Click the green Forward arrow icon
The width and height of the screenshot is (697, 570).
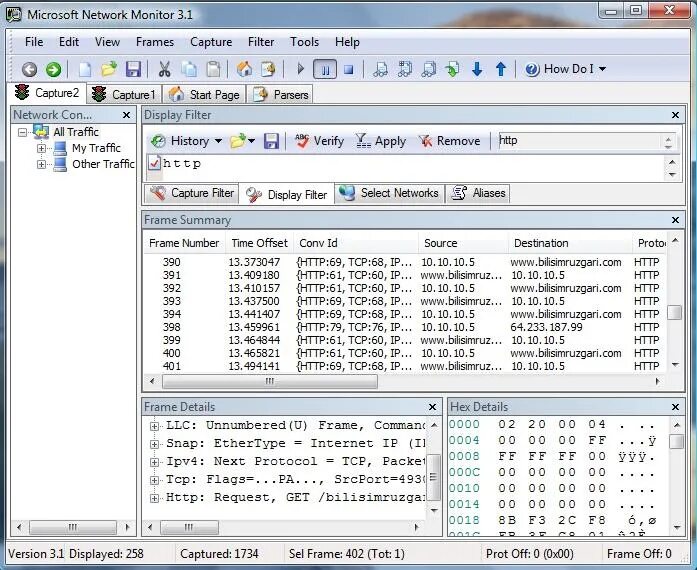point(53,69)
